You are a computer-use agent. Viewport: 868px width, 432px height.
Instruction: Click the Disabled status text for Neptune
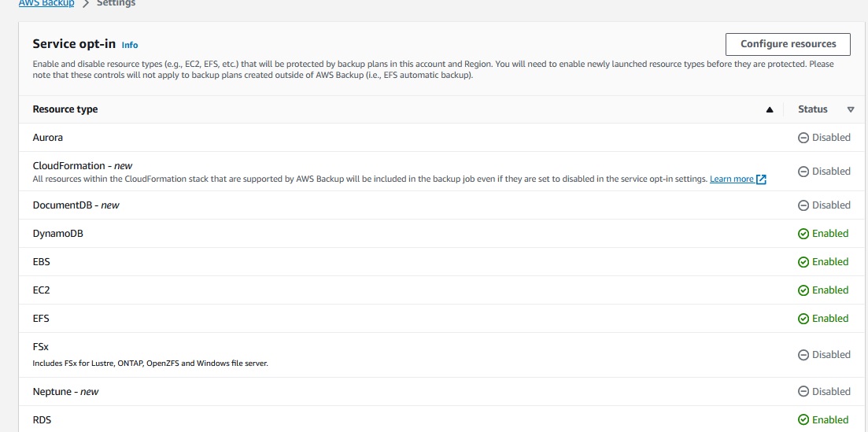[x=831, y=392]
